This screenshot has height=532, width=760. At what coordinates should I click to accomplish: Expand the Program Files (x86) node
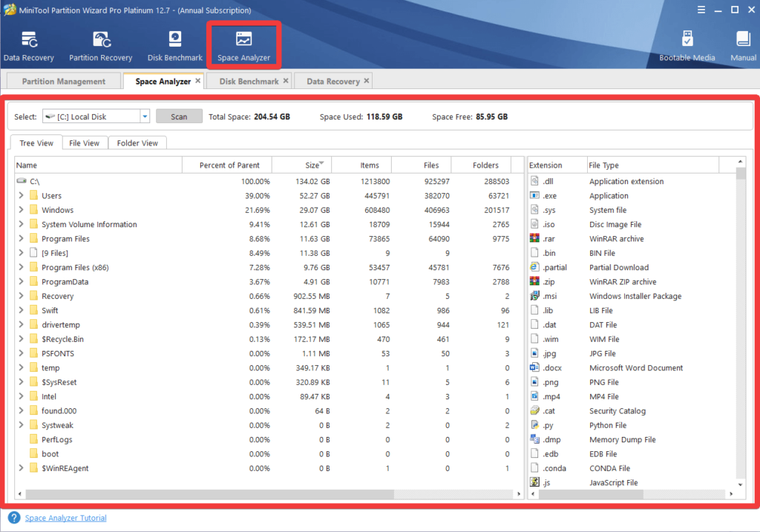click(x=21, y=267)
